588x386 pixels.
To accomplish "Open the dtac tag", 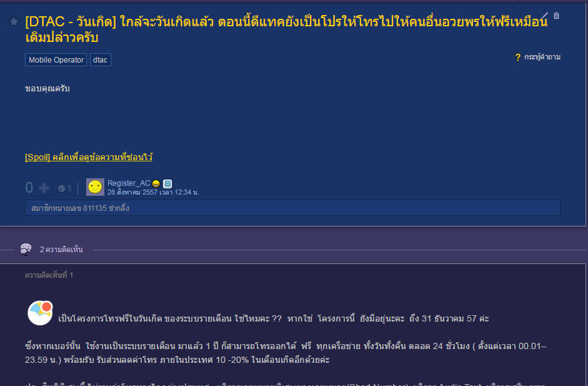I will [100, 59].
